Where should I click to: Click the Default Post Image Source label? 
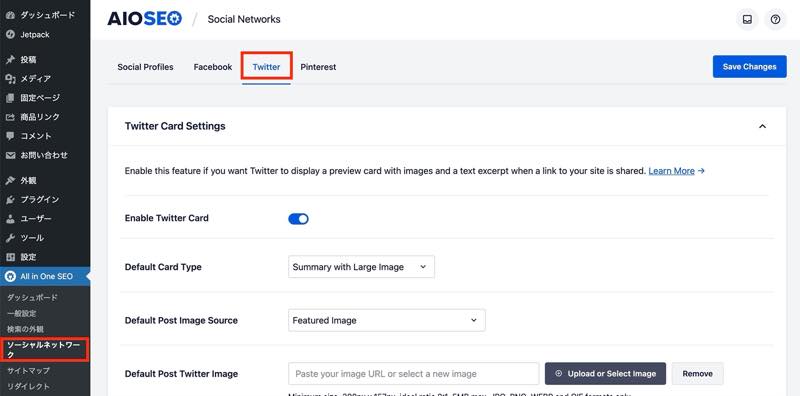pyautogui.click(x=181, y=320)
